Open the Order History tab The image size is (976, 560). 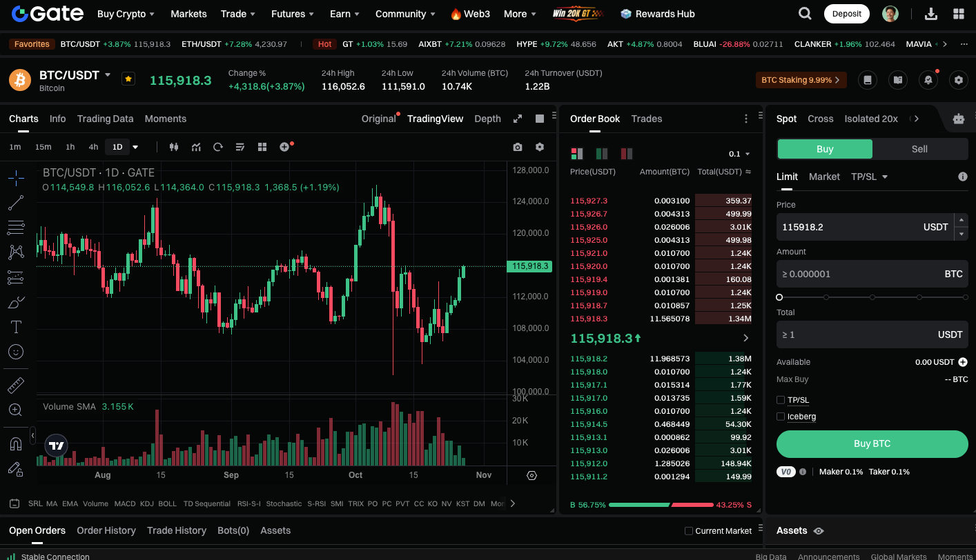click(106, 530)
